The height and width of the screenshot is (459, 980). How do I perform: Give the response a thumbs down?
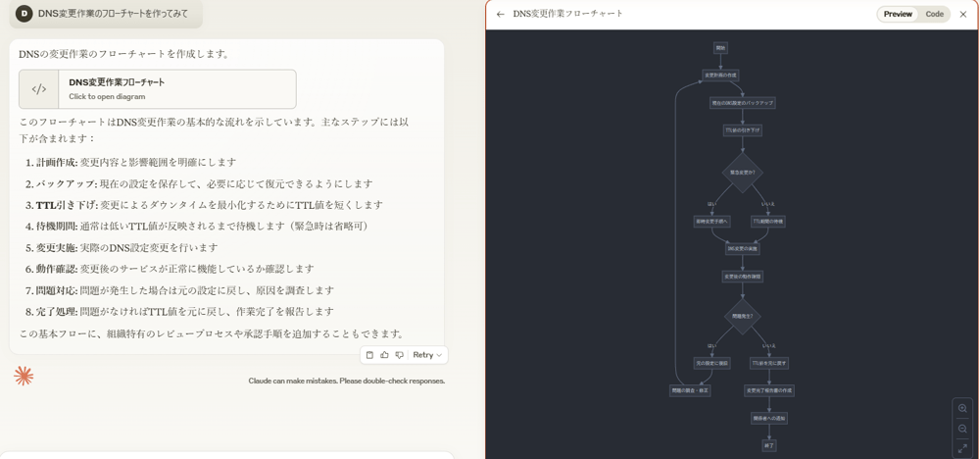400,355
